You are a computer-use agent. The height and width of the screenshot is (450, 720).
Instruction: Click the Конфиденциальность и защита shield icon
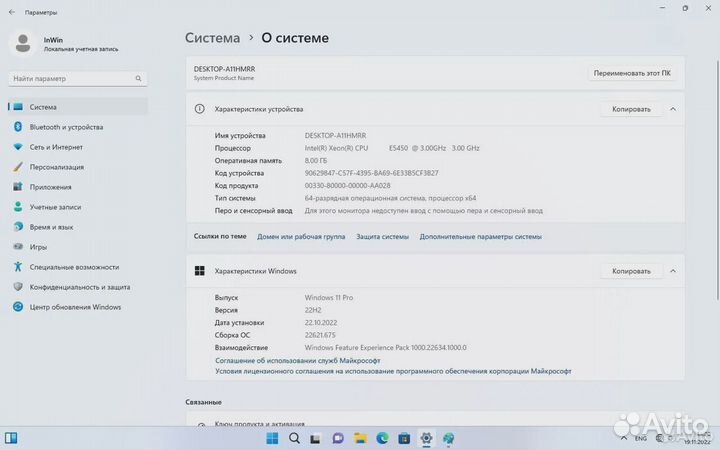[x=18, y=287]
